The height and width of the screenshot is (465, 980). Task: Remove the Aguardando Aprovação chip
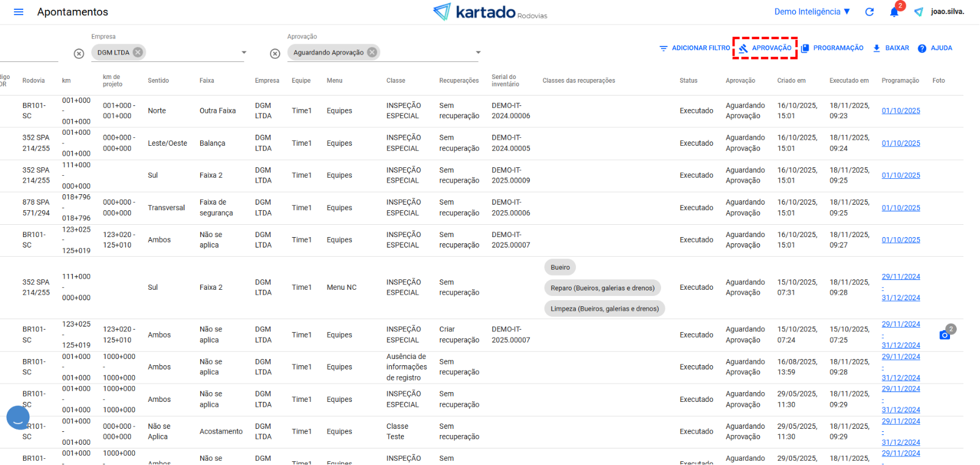[x=372, y=53]
